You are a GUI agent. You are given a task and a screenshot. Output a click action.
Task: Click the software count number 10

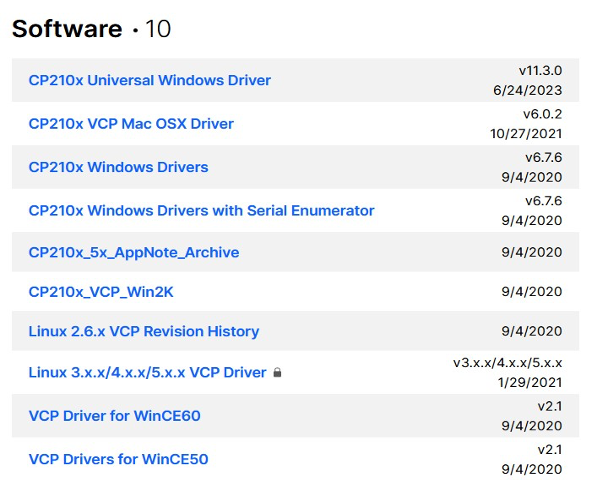[158, 29]
